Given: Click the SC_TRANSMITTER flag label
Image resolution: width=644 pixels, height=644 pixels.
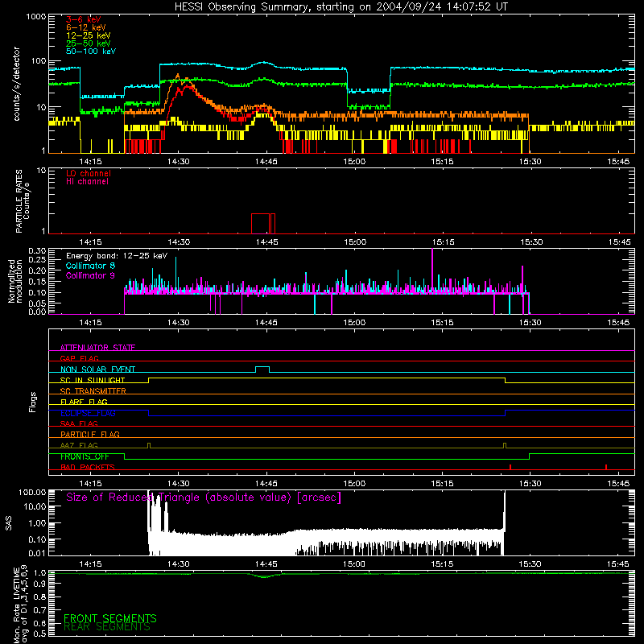Looking at the screenshot, I should coord(93,390).
